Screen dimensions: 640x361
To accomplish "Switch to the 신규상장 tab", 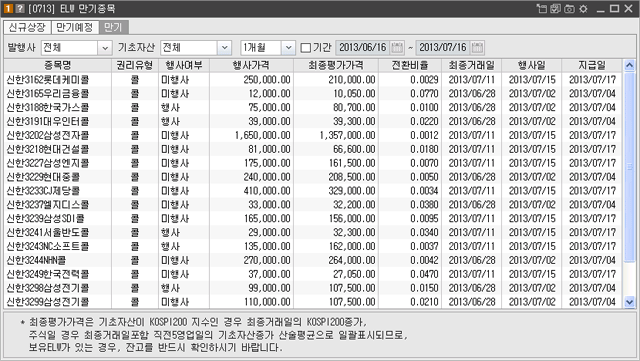I will (27, 27).
